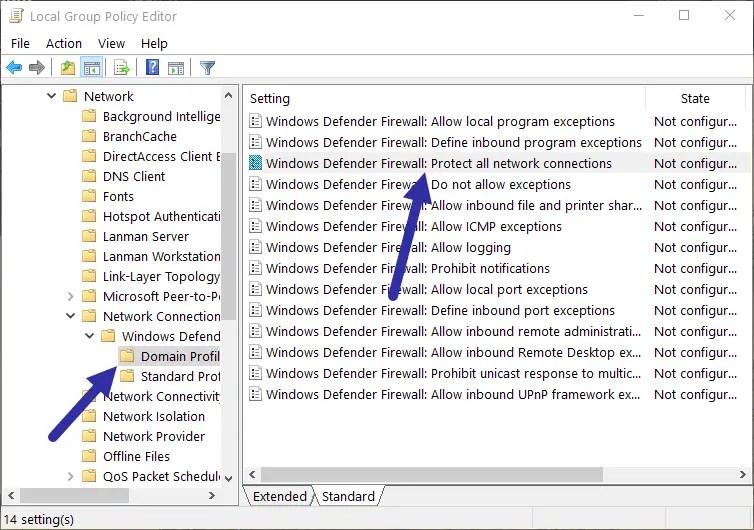Select 'Allow inbound file and printer sharing' setting

[453, 205]
